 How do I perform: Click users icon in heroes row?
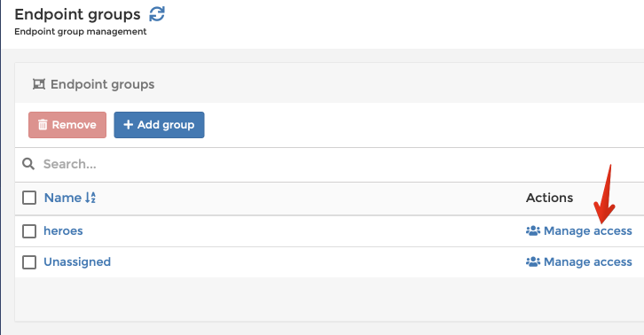(533, 230)
